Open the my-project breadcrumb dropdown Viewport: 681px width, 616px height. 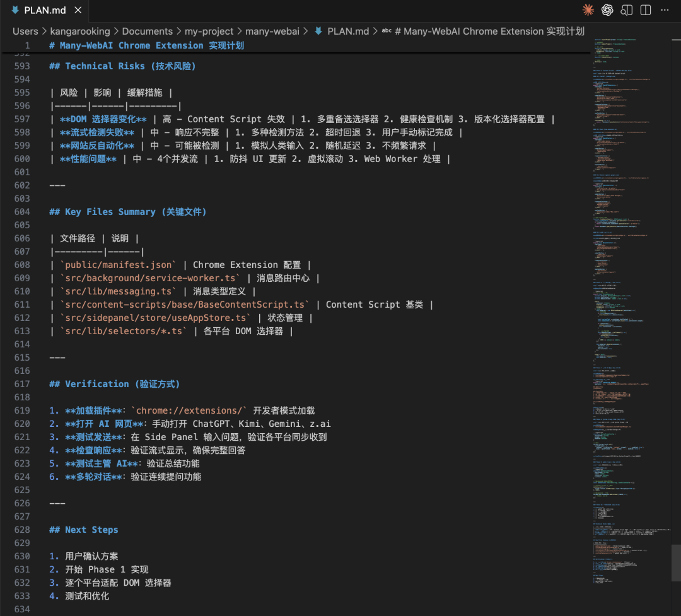click(209, 32)
